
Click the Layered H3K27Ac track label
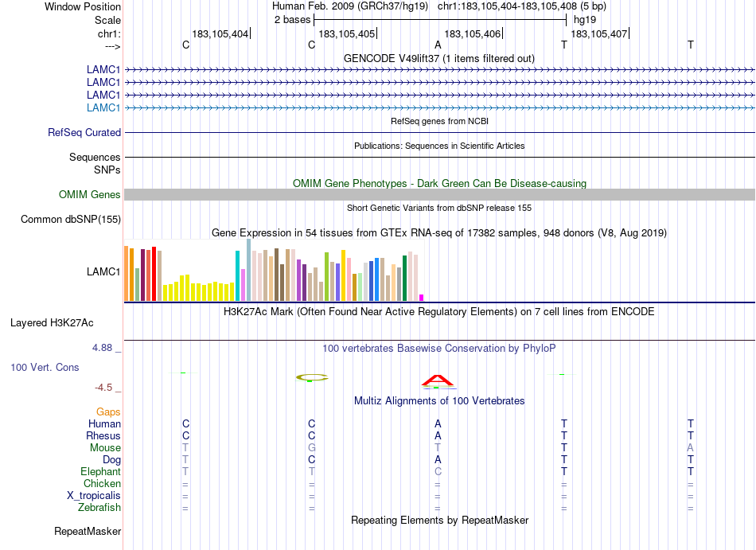[52, 322]
